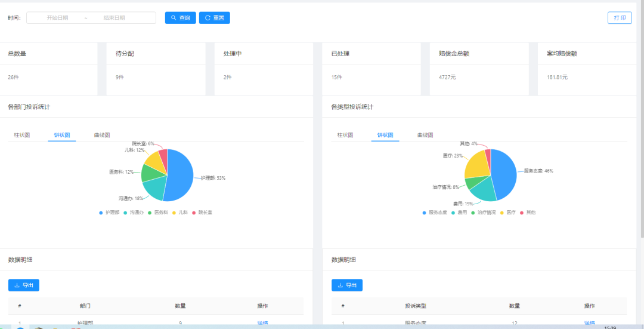Click the 9件 pending value
644x329 pixels.
pos(119,77)
